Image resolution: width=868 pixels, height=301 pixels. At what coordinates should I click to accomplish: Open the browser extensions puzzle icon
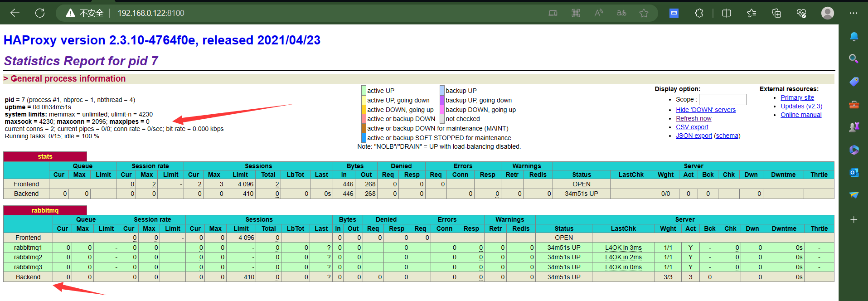tap(699, 13)
